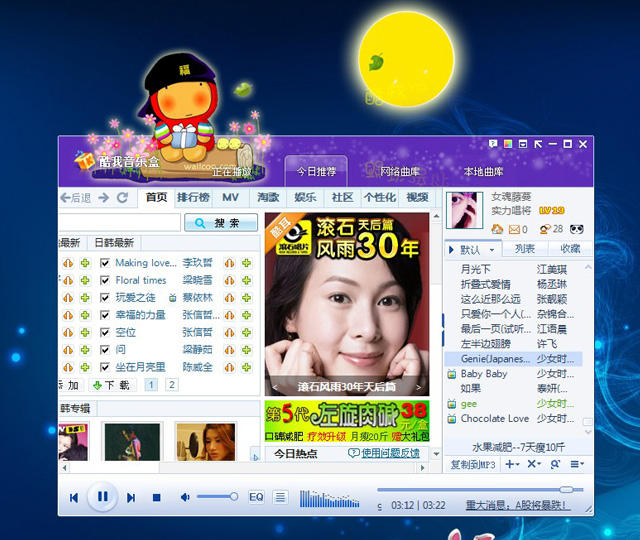Uncheck the 问 song checkbox

click(x=104, y=350)
